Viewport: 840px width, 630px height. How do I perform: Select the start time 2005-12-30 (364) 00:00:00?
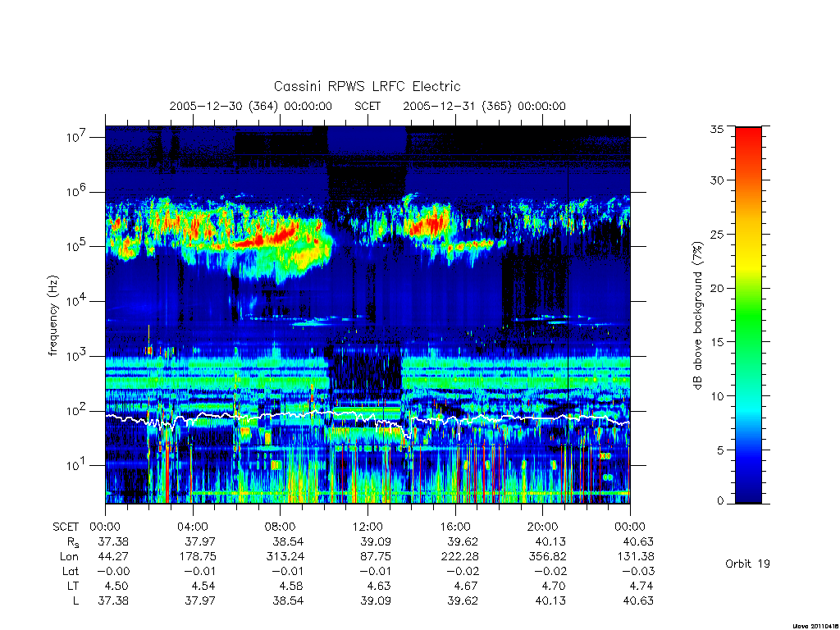click(x=251, y=106)
